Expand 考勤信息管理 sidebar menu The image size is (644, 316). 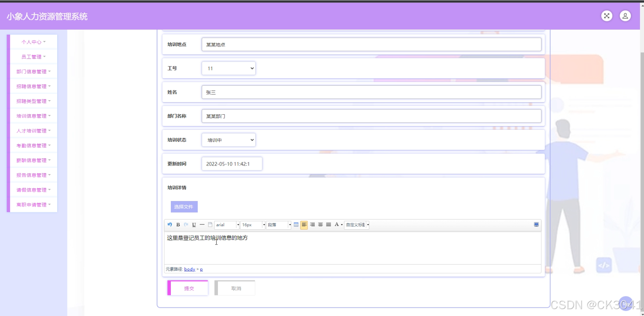[x=33, y=146]
